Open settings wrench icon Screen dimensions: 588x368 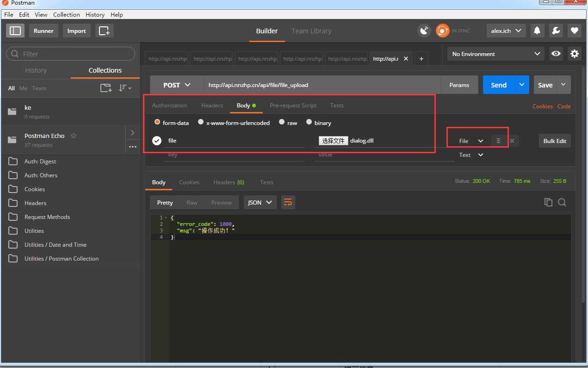pos(556,31)
